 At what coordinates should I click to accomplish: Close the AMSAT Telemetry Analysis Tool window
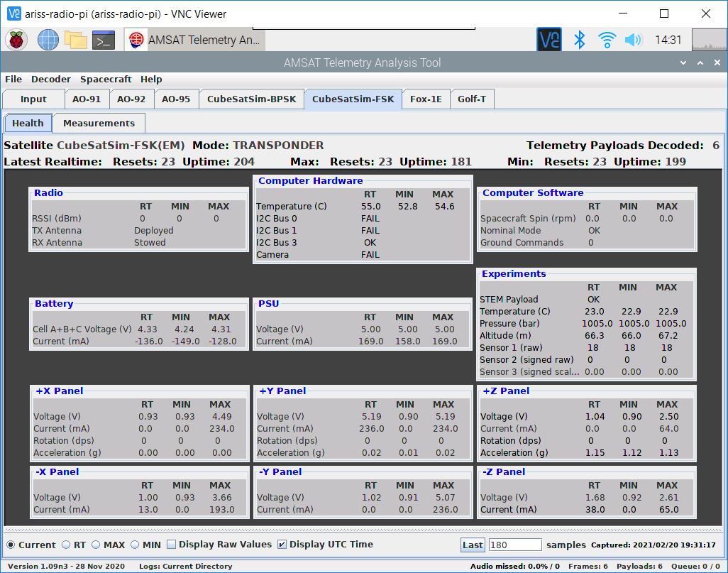click(x=717, y=62)
